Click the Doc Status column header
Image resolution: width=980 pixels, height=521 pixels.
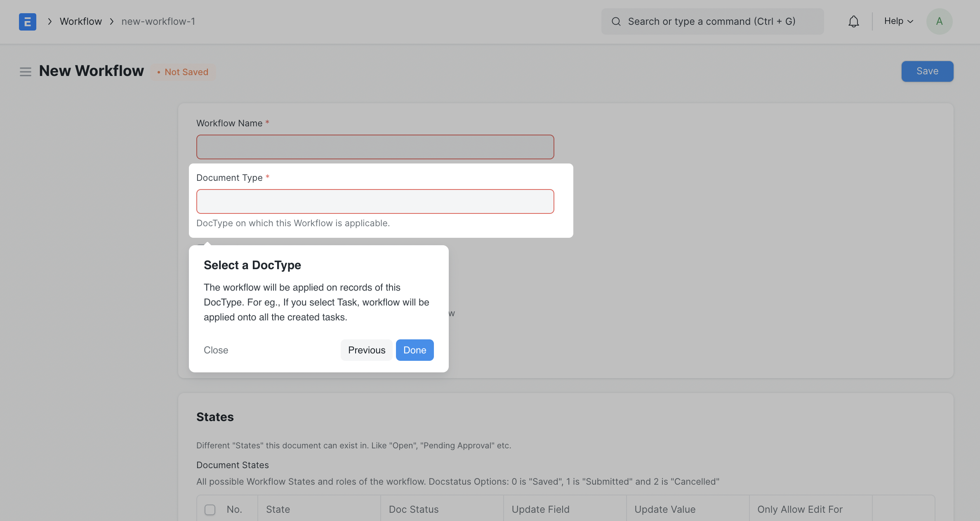[414, 509]
